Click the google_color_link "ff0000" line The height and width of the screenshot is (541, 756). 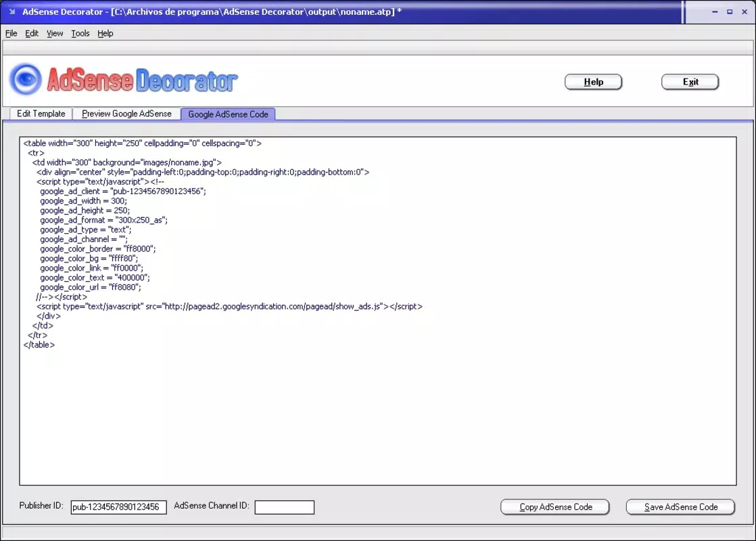click(x=91, y=268)
